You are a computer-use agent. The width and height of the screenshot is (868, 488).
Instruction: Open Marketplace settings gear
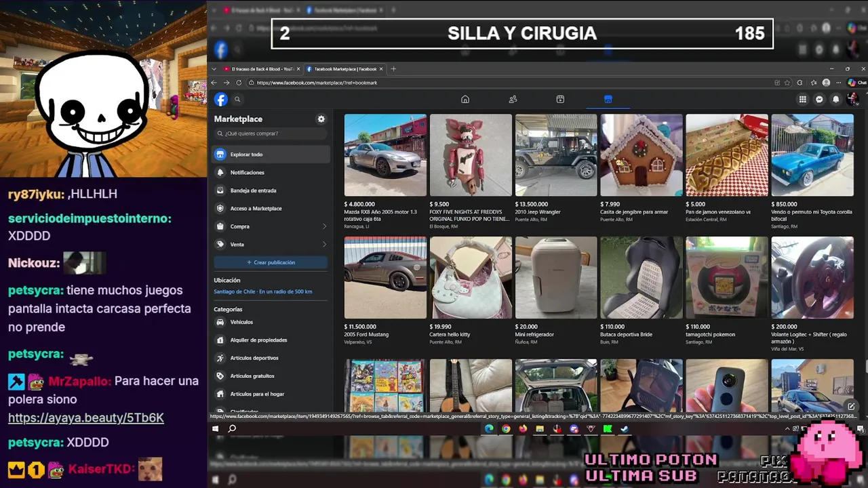tap(321, 119)
